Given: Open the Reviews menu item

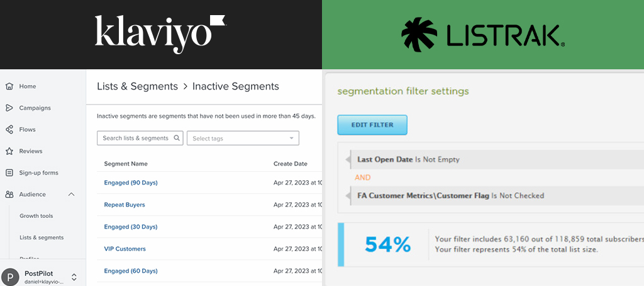Looking at the screenshot, I should (x=31, y=151).
